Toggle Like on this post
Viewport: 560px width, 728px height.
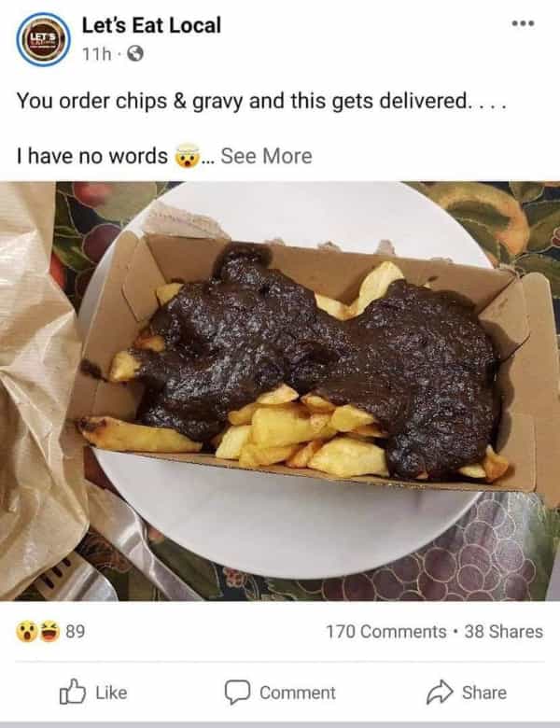pyautogui.click(x=93, y=693)
